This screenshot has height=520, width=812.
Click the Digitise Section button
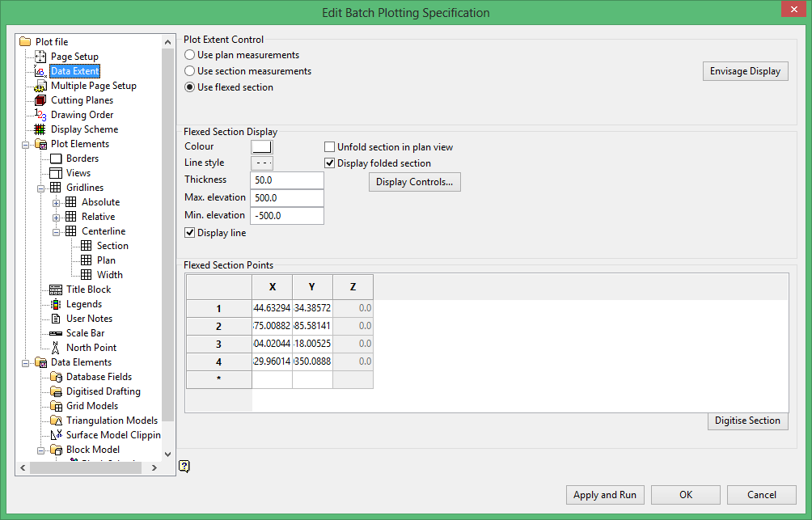coord(747,421)
